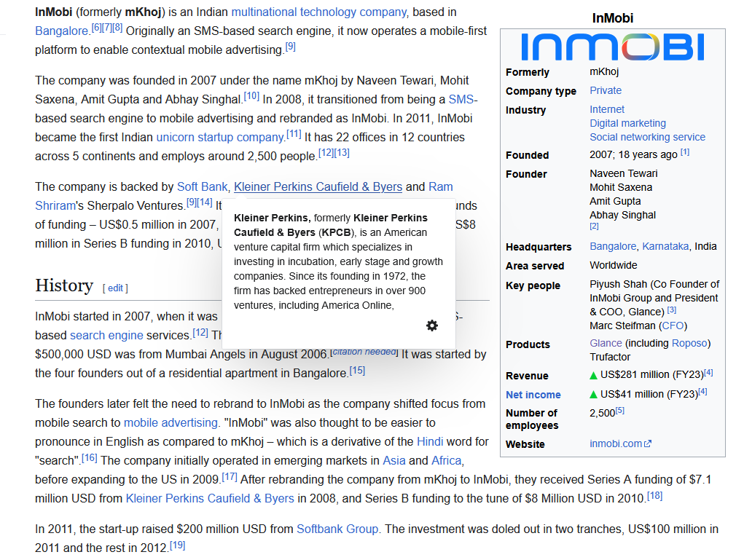The image size is (744, 560).
Task: Click reference [3] after COO, Glance
Action: pyautogui.click(x=671, y=309)
